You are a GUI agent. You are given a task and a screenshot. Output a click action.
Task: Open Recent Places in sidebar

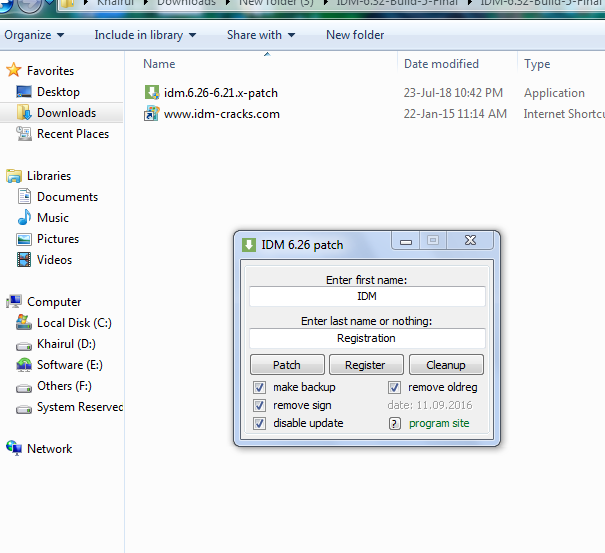[x=73, y=134]
